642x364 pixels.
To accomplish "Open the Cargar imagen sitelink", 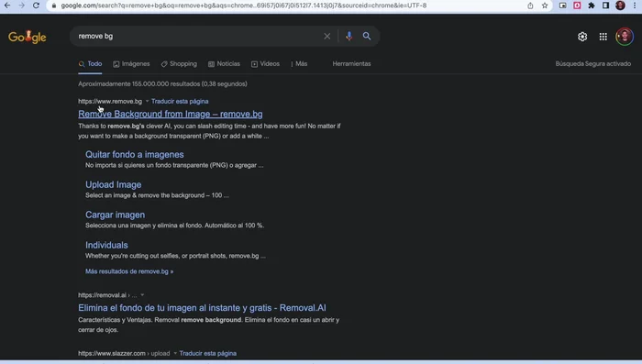I will pyautogui.click(x=115, y=215).
